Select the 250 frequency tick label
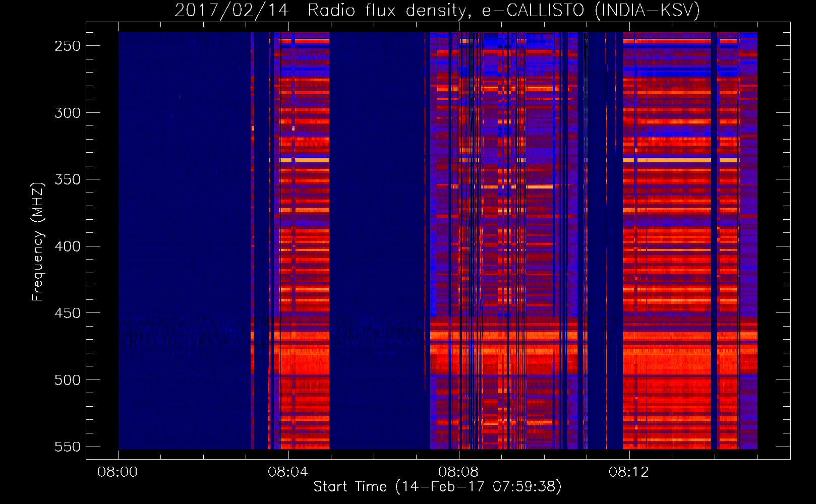 [68, 46]
